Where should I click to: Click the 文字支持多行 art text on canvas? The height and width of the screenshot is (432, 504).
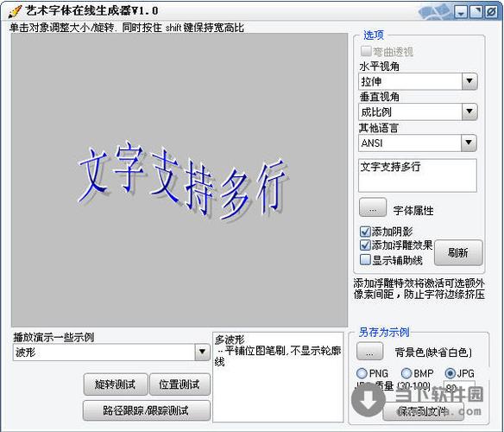click(x=182, y=182)
